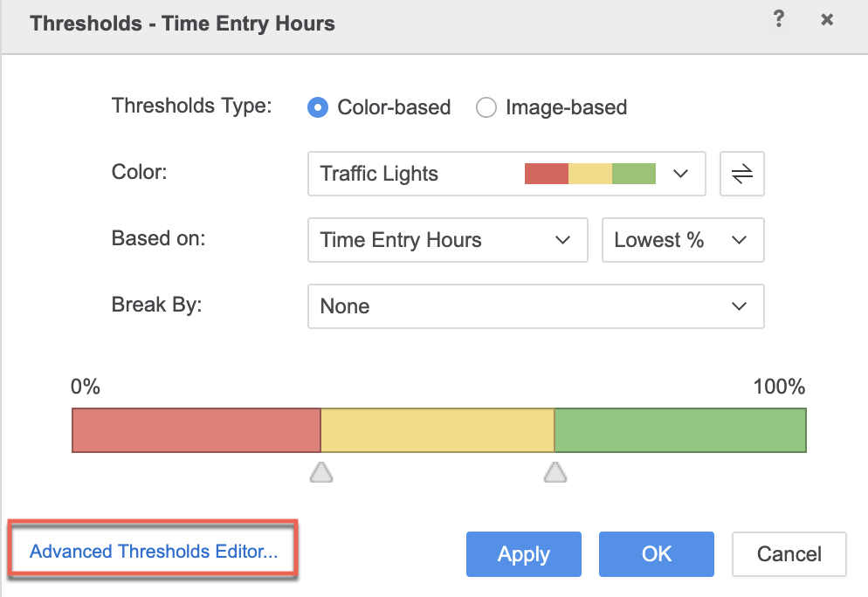Image resolution: width=868 pixels, height=597 pixels.
Task: Open the Advanced Thresholds Editor link
Action: pyautogui.click(x=154, y=552)
